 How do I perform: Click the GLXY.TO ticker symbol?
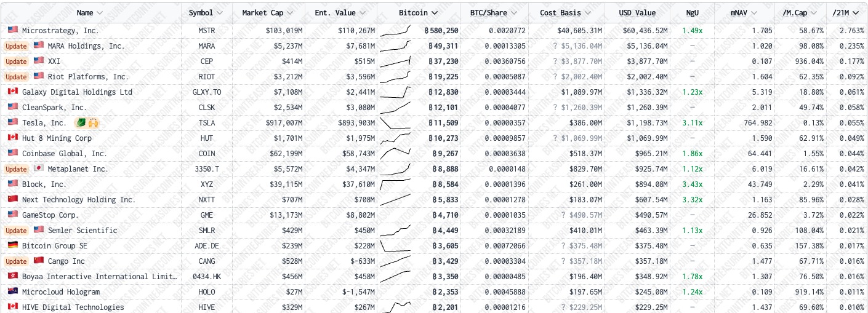pos(207,92)
